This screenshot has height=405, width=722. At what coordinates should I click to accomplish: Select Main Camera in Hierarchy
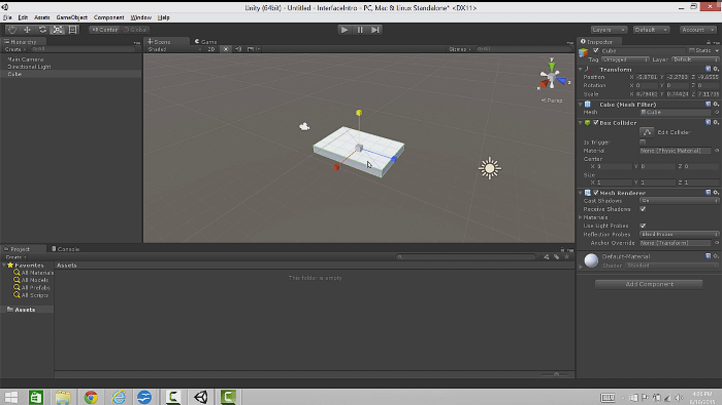25,59
